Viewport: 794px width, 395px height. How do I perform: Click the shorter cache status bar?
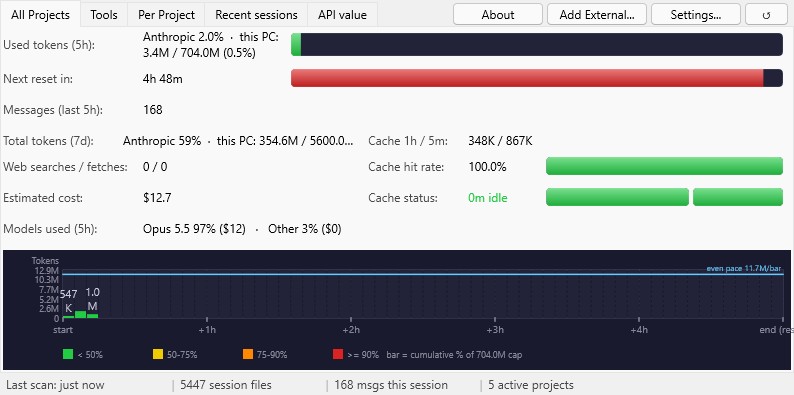point(738,197)
